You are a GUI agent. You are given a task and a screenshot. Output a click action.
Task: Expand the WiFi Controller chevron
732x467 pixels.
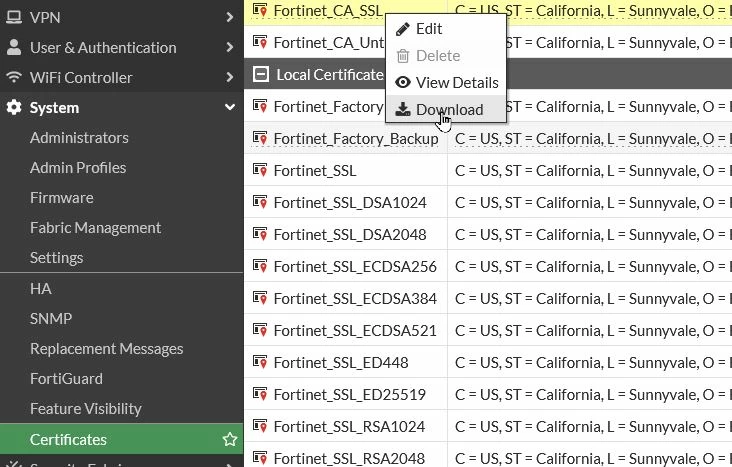point(229,77)
